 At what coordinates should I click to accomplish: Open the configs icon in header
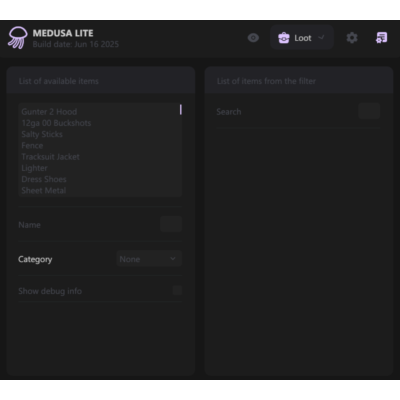[x=382, y=38]
